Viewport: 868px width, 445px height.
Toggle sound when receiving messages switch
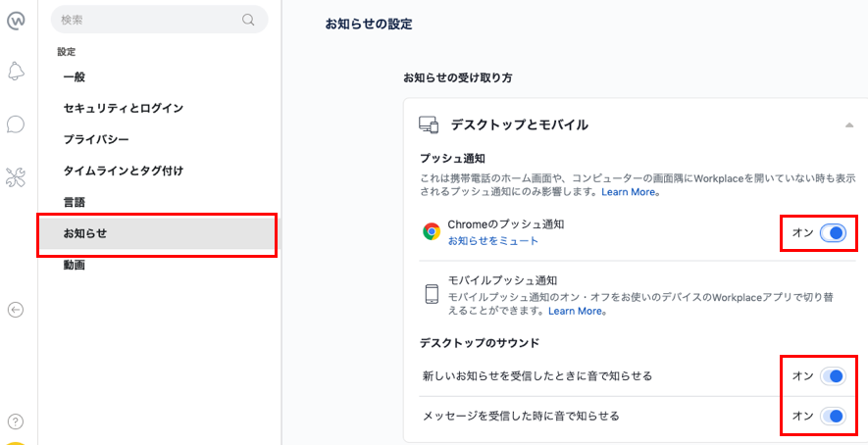833,416
